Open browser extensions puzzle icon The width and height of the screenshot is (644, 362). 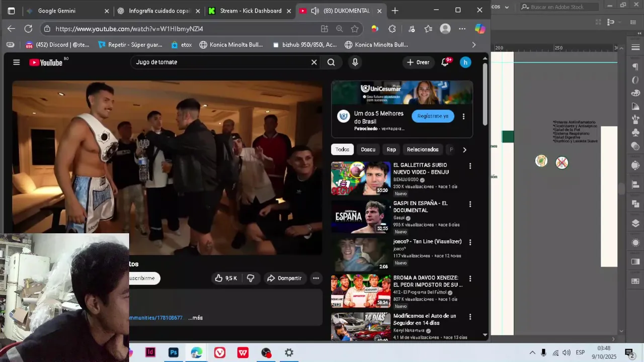coord(392,29)
